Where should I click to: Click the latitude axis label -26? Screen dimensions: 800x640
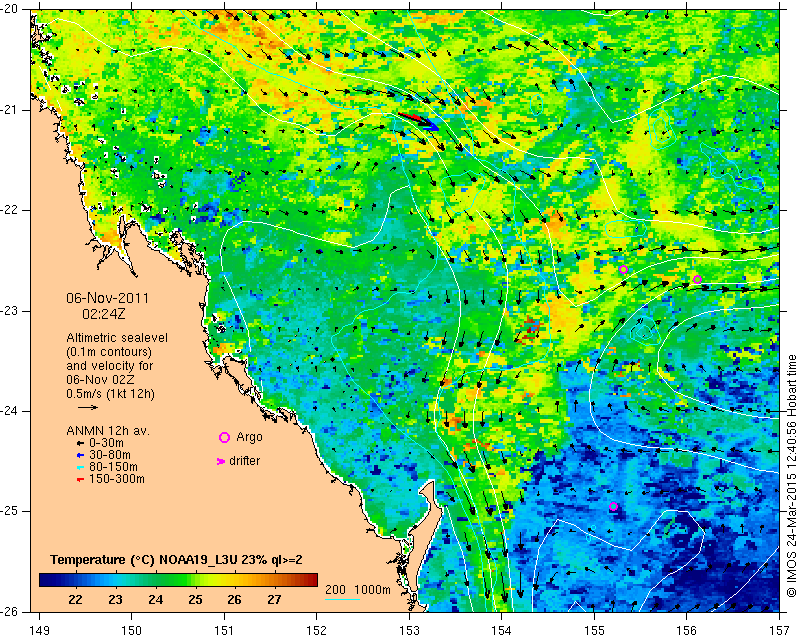tap(10, 611)
